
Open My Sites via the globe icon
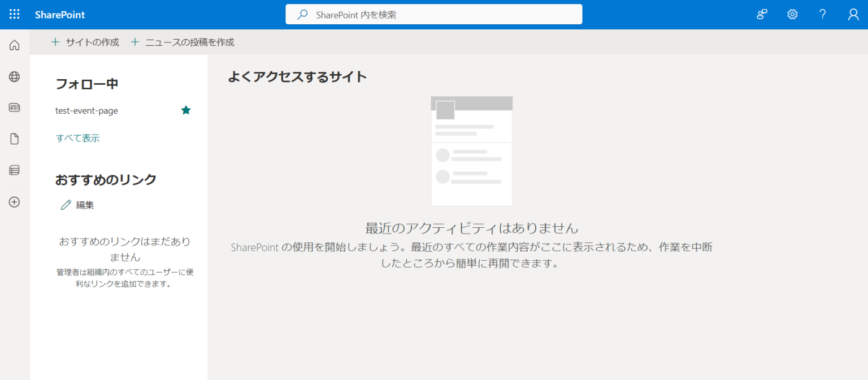pos(14,76)
